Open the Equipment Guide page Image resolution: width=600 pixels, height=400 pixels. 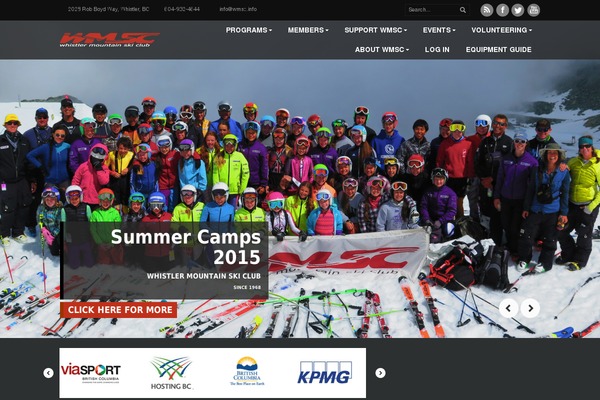(x=499, y=49)
